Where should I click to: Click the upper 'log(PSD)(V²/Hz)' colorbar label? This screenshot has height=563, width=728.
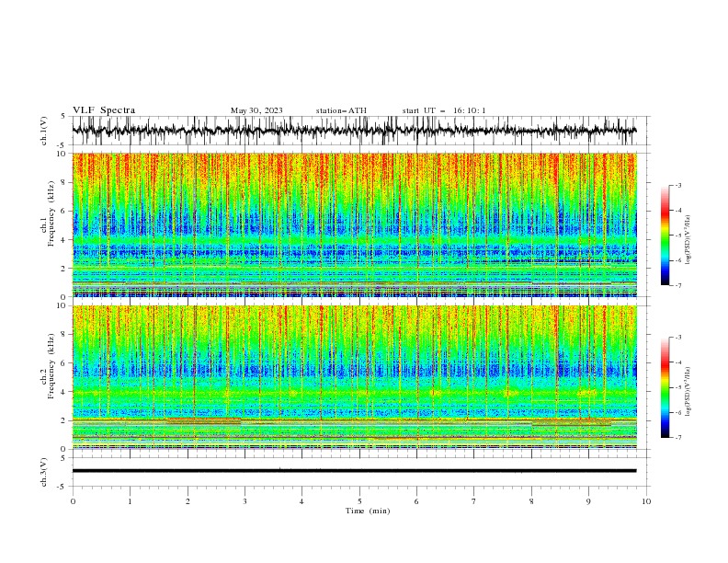[688, 240]
